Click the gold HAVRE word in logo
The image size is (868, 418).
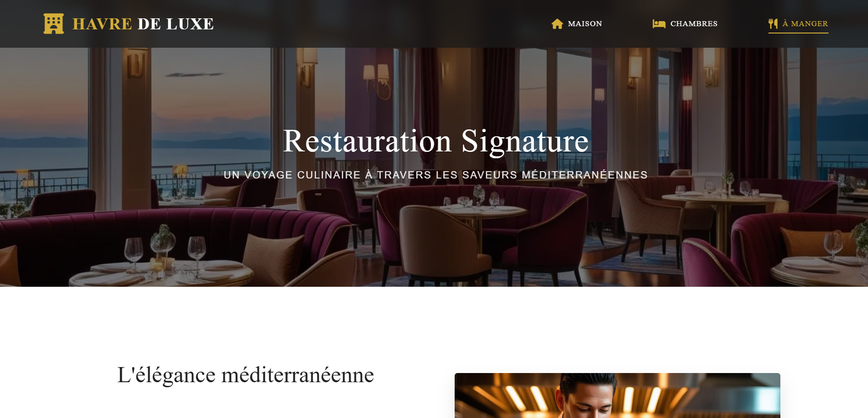pos(102,24)
